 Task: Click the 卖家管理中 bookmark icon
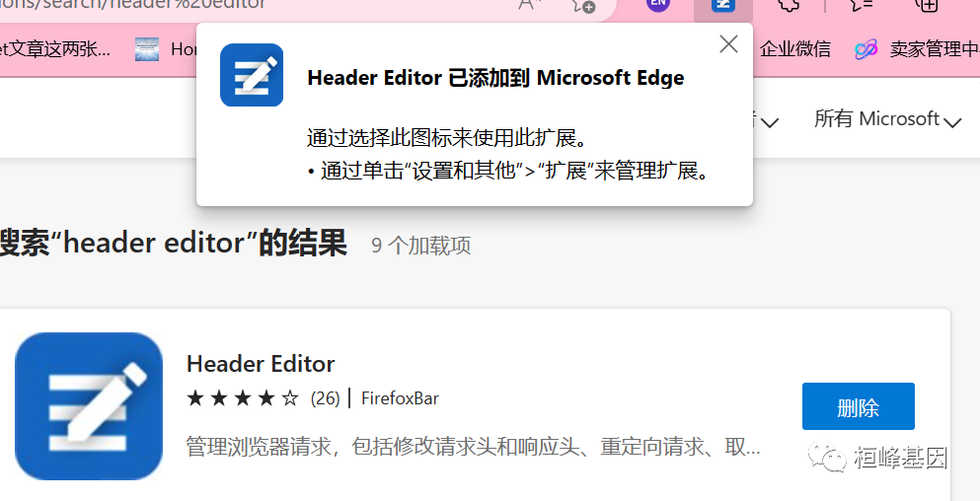coord(867,49)
